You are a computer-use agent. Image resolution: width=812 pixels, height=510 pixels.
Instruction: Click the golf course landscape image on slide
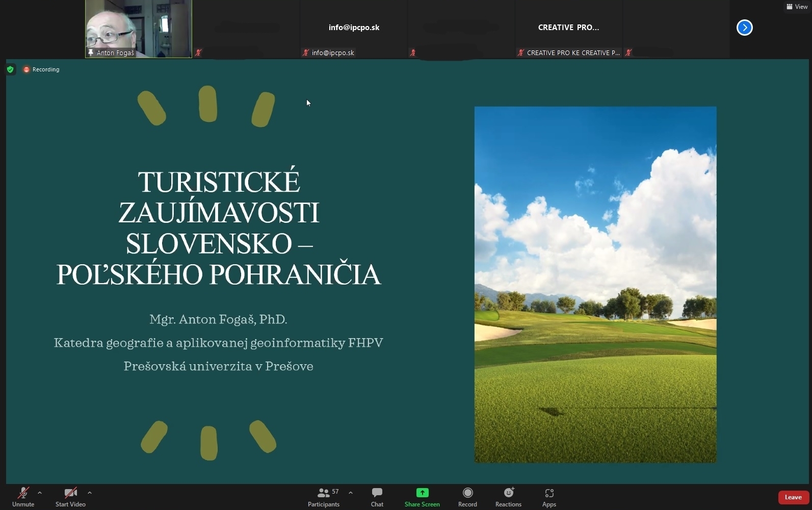[595, 285]
